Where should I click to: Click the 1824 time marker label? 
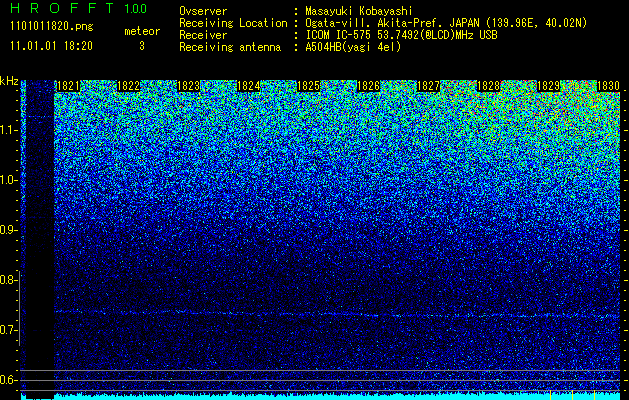pyautogui.click(x=248, y=86)
